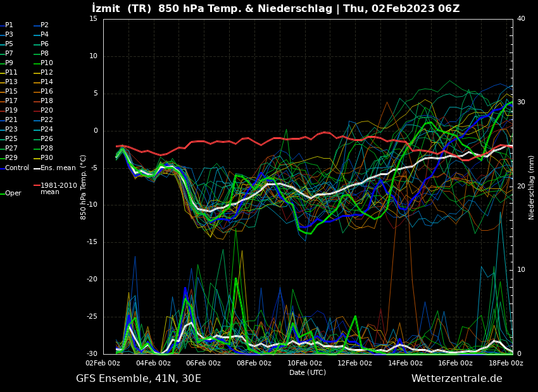
Task: Click the "Niederschlag (mm)" axis title
Action: (532, 187)
